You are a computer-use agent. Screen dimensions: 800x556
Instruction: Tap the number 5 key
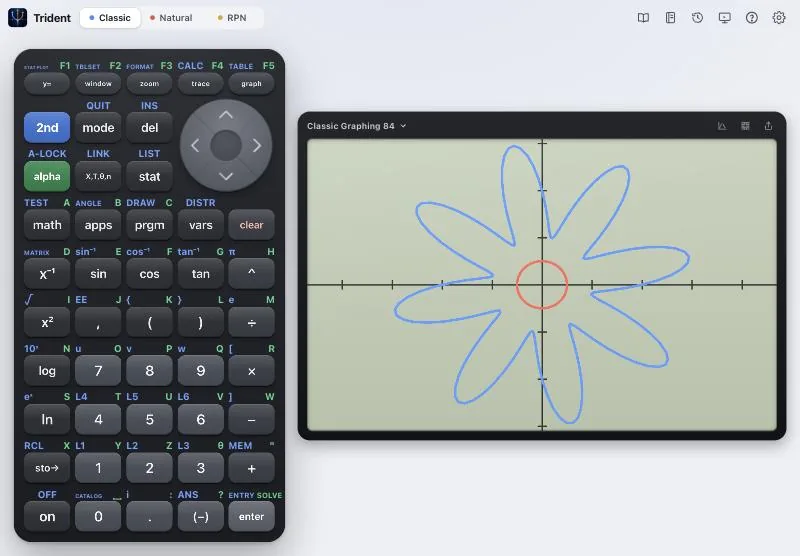[x=149, y=419]
